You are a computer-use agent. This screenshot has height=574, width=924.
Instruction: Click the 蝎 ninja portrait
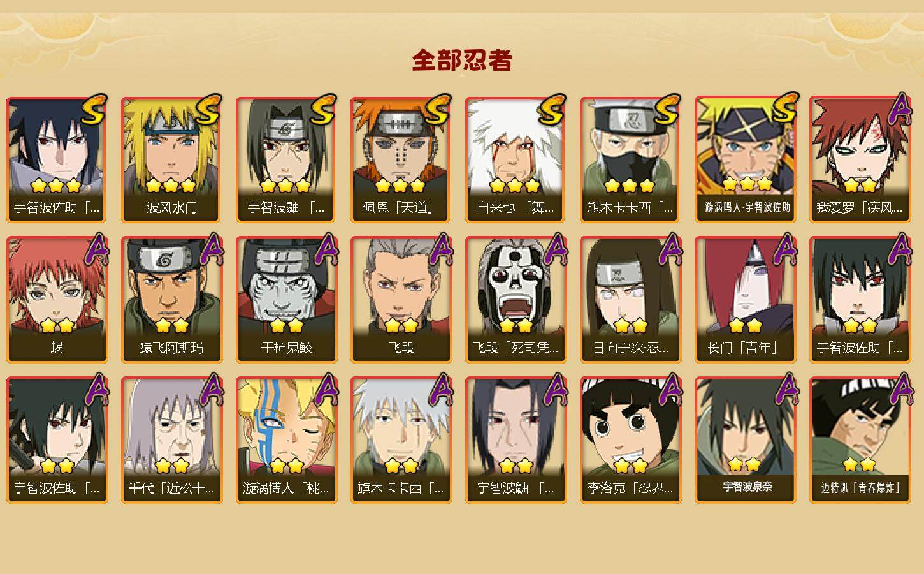coord(57,300)
